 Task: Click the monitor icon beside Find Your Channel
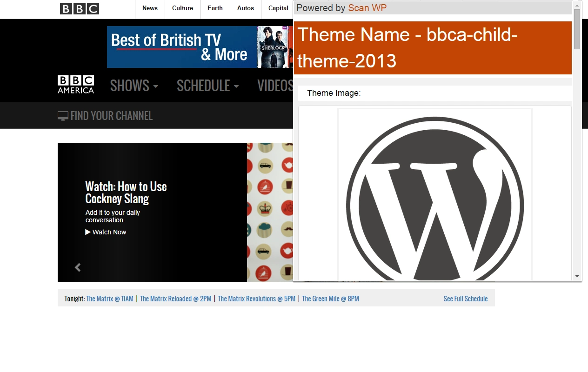click(x=63, y=116)
